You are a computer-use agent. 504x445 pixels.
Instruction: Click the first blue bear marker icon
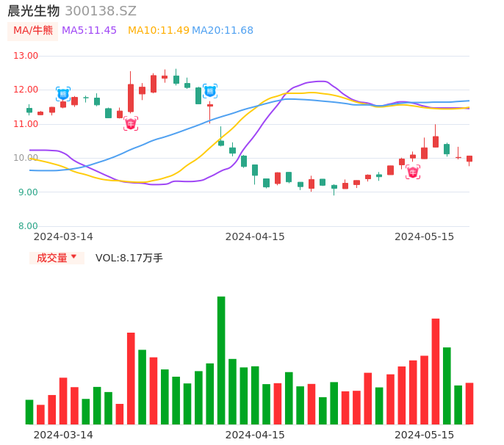pos(63,94)
